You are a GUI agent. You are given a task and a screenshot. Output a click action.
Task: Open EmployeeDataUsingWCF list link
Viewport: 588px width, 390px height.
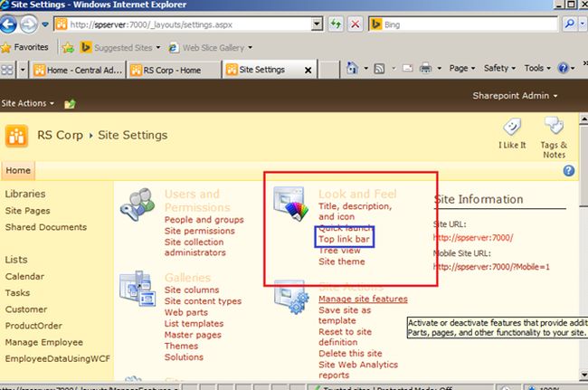click(x=57, y=359)
